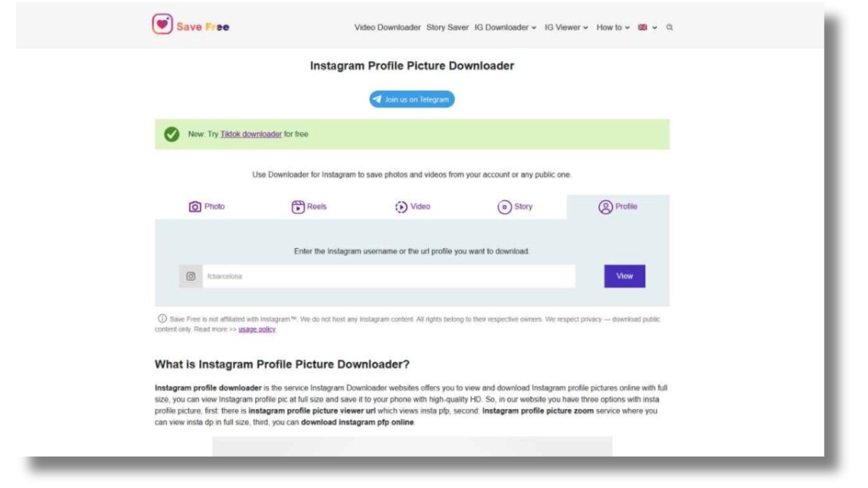868x488 pixels.
Task: Open the language flag selector
Action: click(647, 27)
